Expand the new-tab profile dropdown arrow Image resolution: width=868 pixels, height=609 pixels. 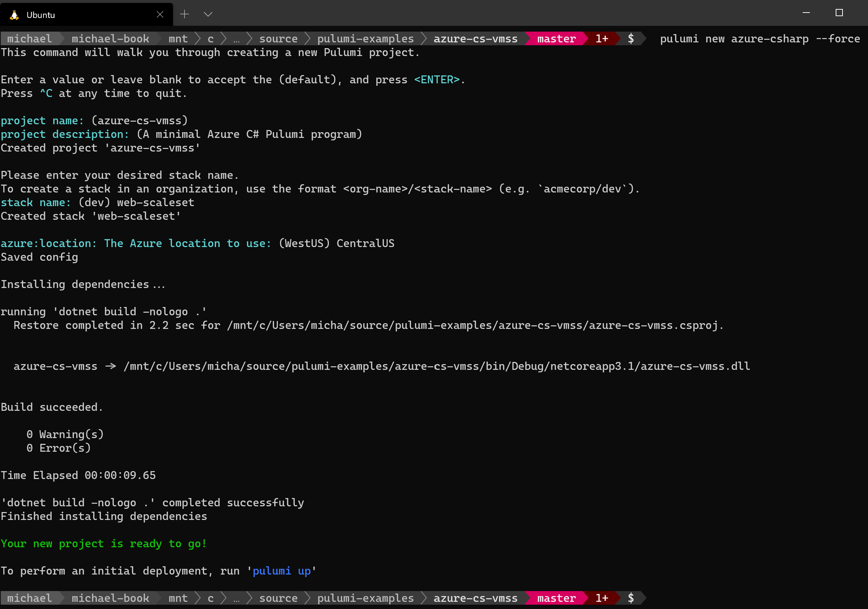click(208, 14)
